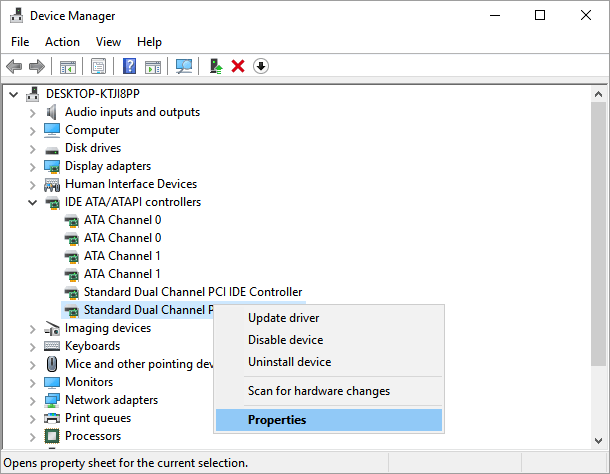610x474 pixels.
Task: Expand the Display adapters category
Action: [x=32, y=166]
